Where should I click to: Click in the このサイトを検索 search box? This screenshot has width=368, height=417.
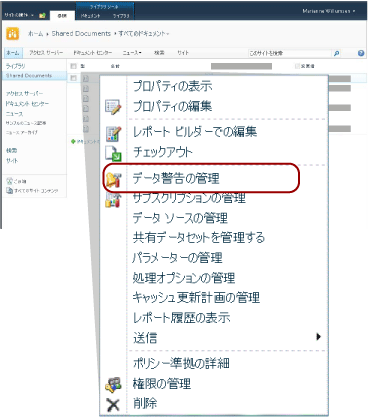tap(289, 53)
